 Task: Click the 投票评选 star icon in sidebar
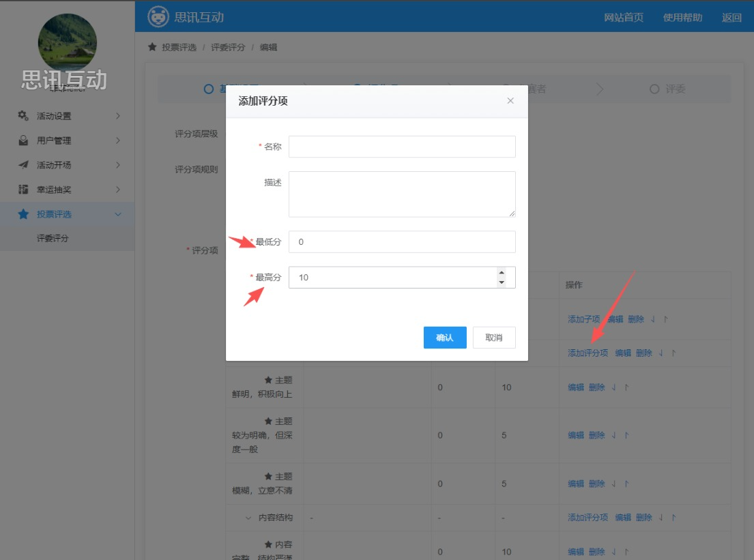pyautogui.click(x=23, y=214)
